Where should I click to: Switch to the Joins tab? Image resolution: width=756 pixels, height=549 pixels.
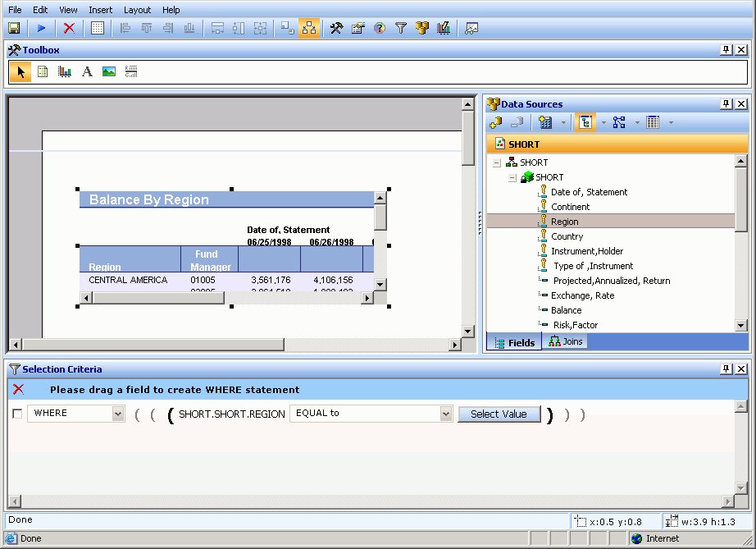click(566, 341)
